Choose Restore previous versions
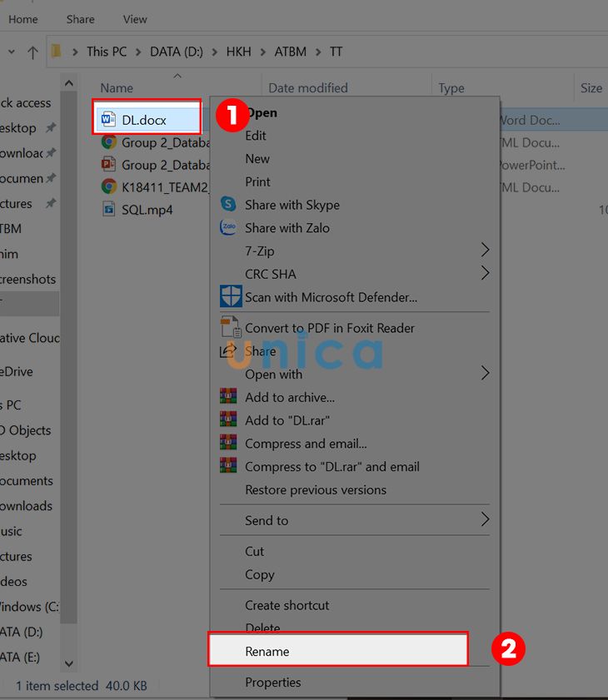Screen dimensions: 608x700 click(x=355, y=489)
